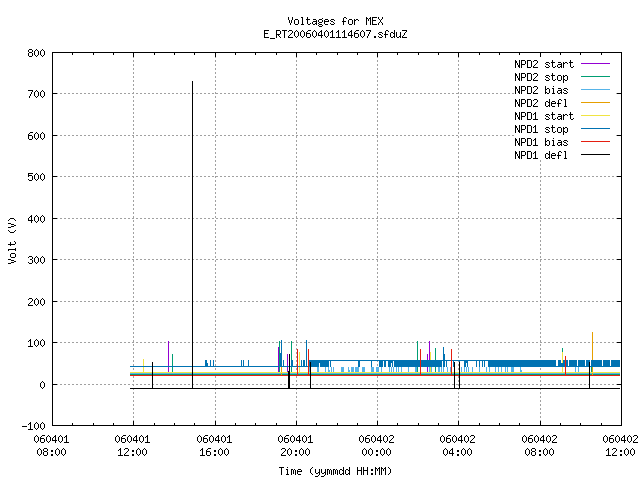Click the chart title 'Voltages for MEX'
This screenshot has height=480, width=640.
coord(335,21)
